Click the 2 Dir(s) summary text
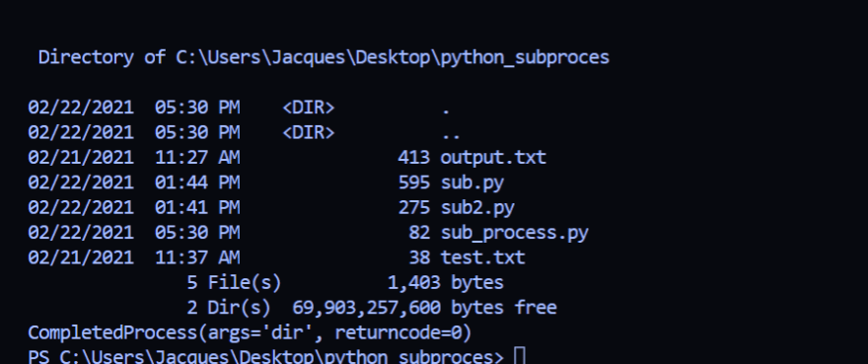Screen dimensions: 868x364 tap(229, 308)
